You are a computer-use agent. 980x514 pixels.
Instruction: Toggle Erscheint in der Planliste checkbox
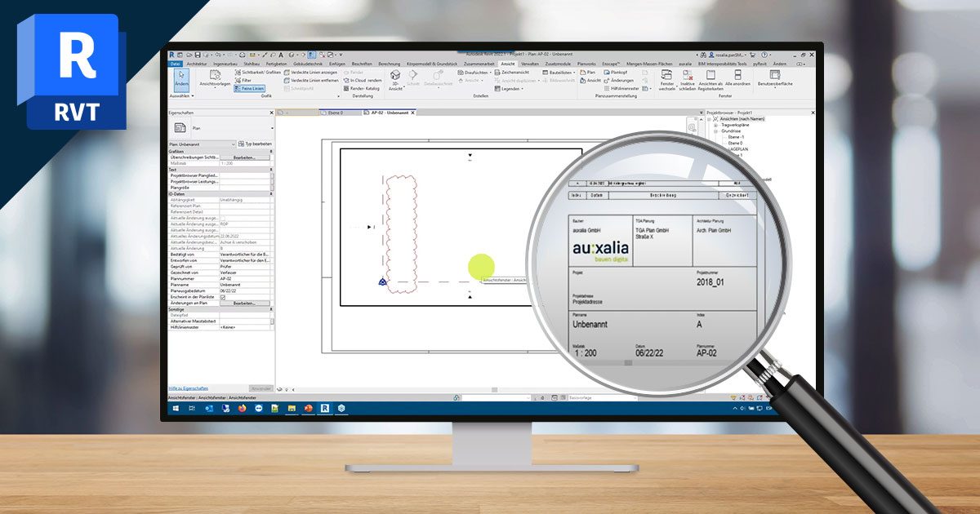pyautogui.click(x=223, y=297)
